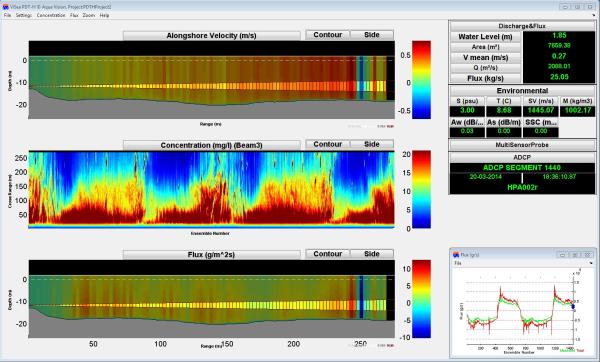
Task: Click the area value 7859.38
Action: [x=559, y=46]
